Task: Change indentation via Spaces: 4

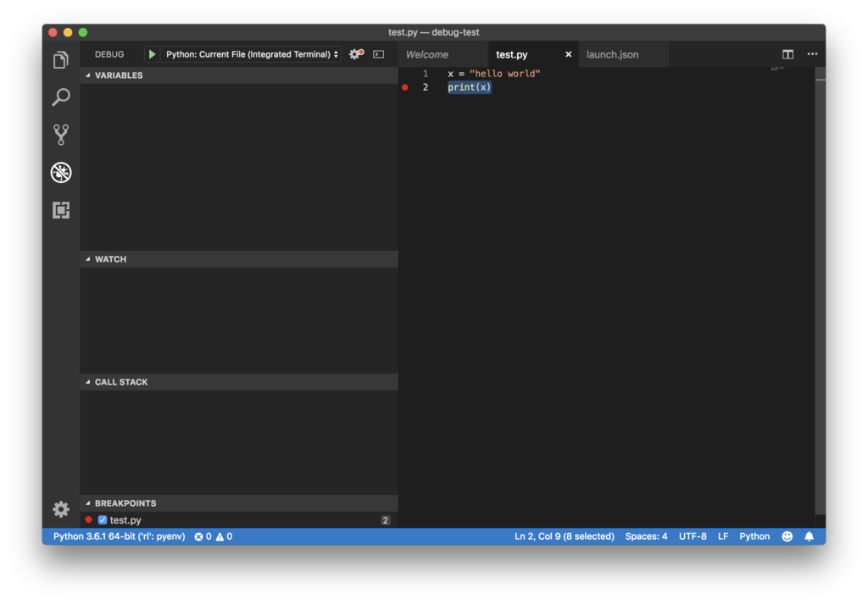Action: (x=646, y=536)
